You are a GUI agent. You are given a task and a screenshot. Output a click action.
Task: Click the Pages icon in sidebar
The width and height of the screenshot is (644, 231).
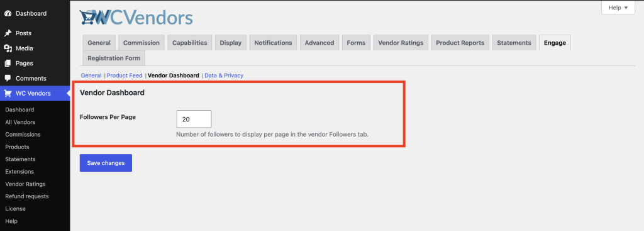(x=8, y=64)
